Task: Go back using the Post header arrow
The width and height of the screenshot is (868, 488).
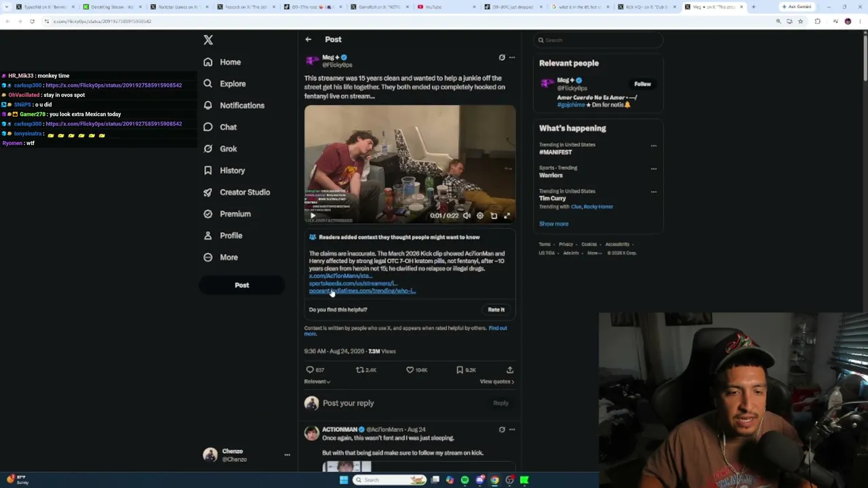Action: [x=308, y=39]
